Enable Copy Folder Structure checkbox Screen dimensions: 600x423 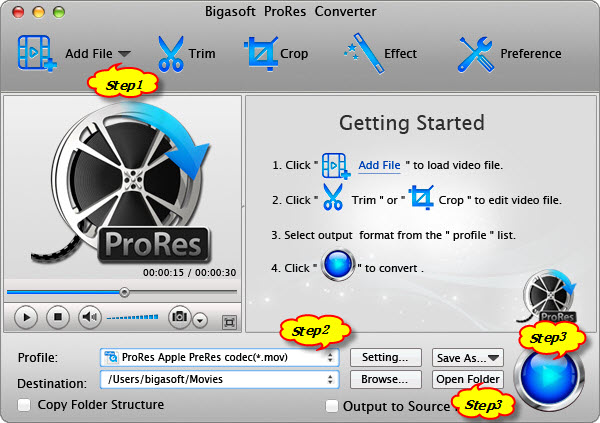(24, 405)
